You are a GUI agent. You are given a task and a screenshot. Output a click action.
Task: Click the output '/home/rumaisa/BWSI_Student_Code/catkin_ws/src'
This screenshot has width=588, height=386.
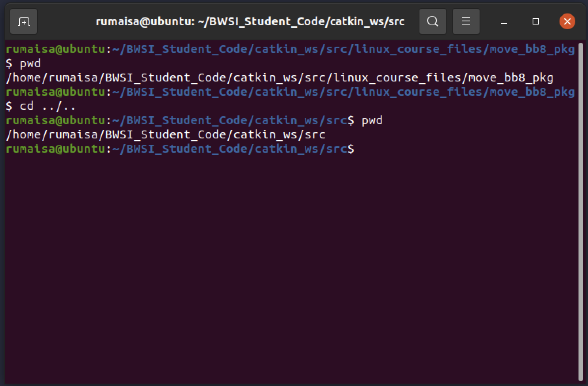click(165, 134)
